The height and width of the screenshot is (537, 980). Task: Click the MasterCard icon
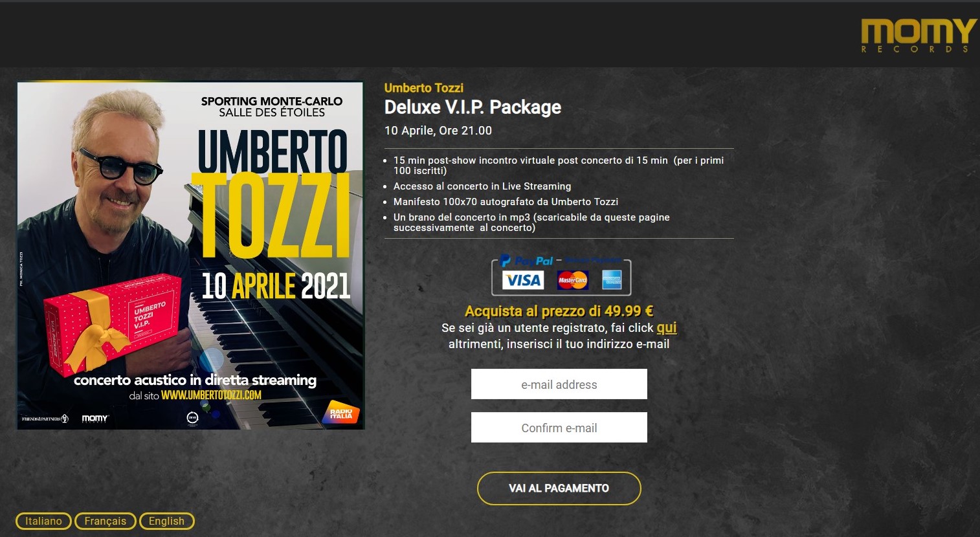(573, 280)
